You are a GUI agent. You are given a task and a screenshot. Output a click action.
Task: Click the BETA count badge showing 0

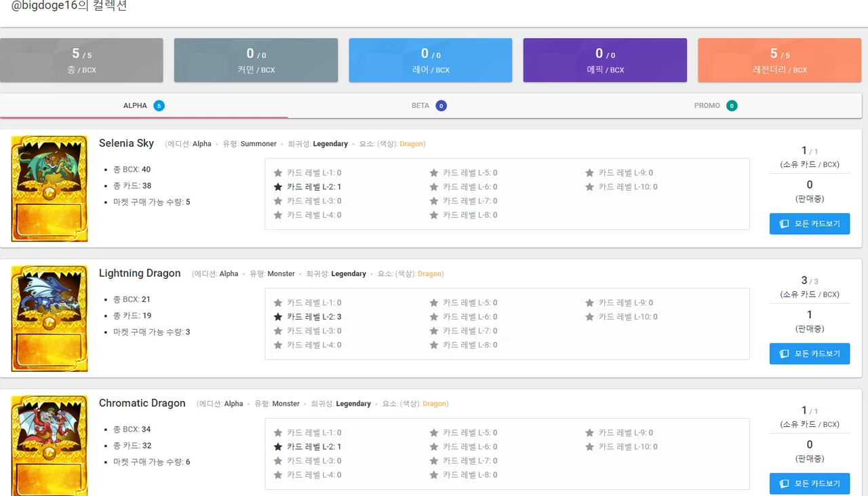pos(441,106)
